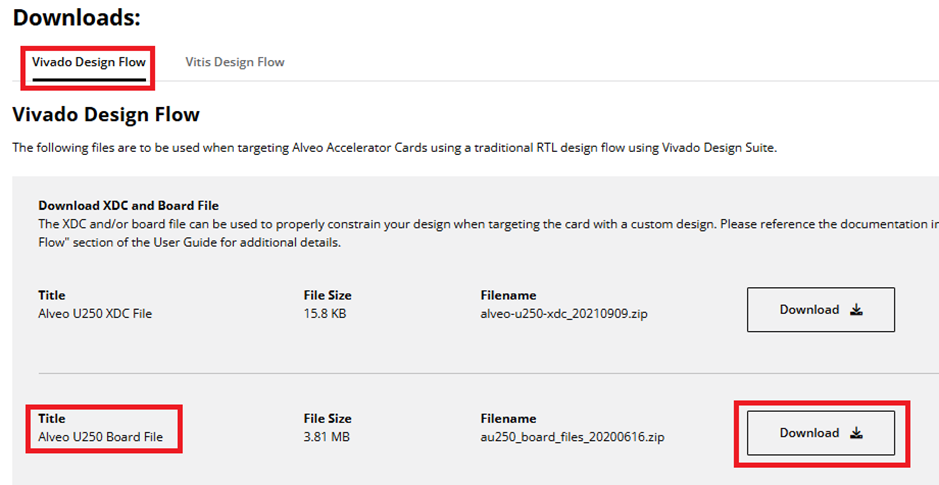Click download arrow icon for XDC zip
Image resolution: width=939 pixels, height=485 pixels.
(856, 310)
